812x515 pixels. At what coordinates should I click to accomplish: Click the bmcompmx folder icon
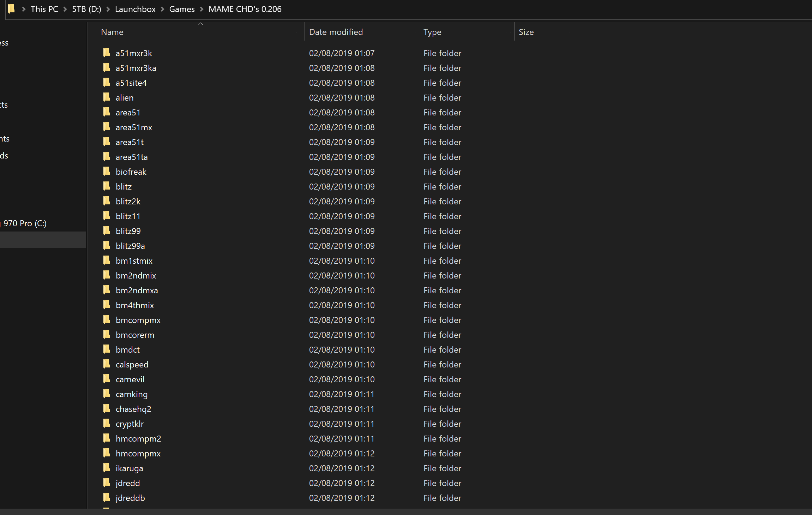107,320
